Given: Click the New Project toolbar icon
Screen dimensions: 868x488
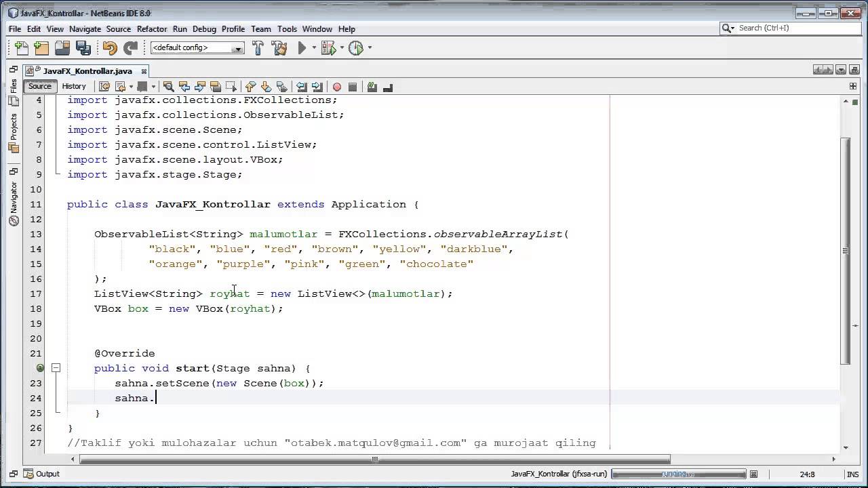Looking at the screenshot, I should [x=41, y=47].
